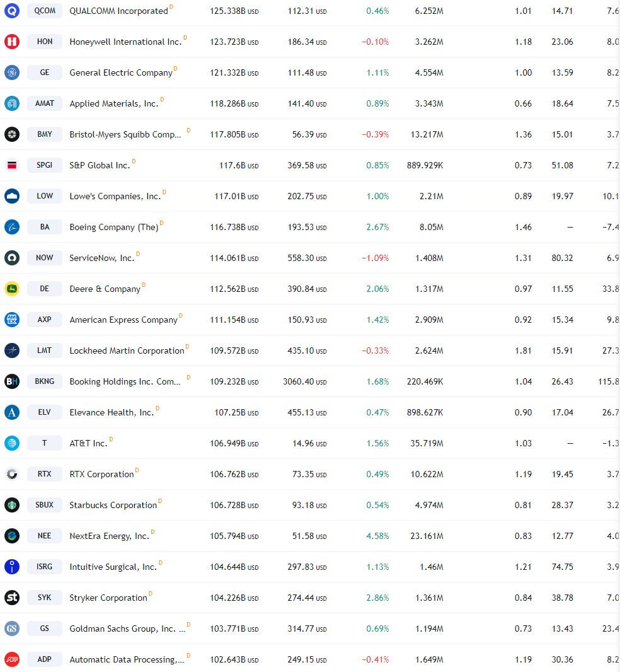This screenshot has height=672, width=620.
Task: Select the NEE ticker badge
Action: coord(45,535)
